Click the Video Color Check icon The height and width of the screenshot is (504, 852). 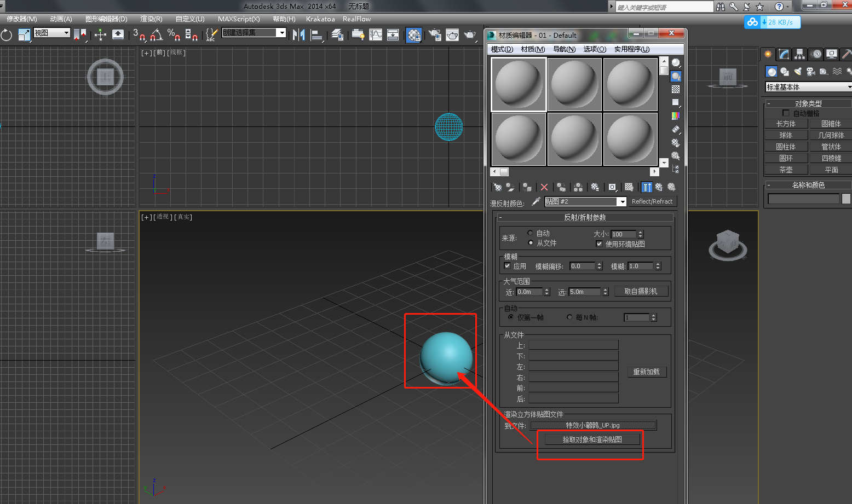676,115
